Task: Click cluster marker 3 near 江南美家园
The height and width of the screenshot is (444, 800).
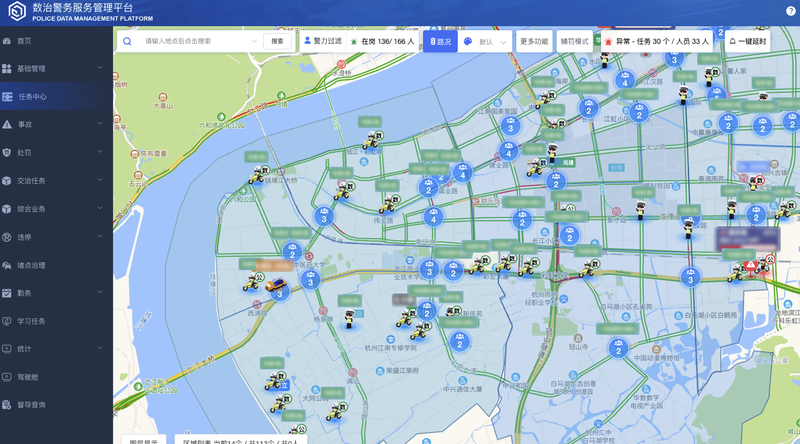Action: pos(510,127)
